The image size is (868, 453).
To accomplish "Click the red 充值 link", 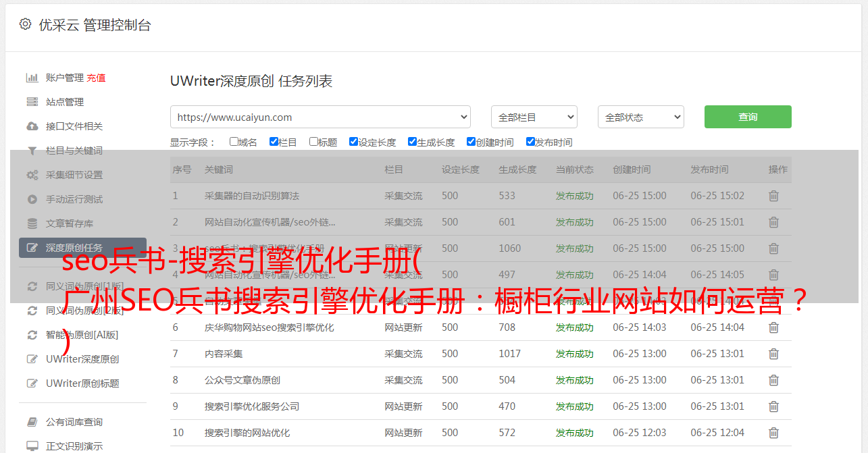I will [96, 78].
